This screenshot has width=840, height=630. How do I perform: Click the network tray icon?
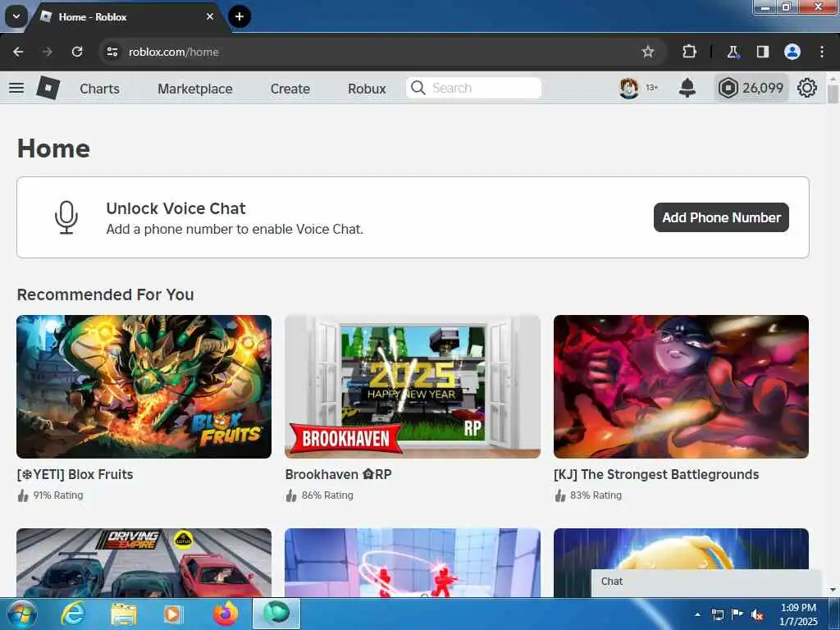point(717,615)
